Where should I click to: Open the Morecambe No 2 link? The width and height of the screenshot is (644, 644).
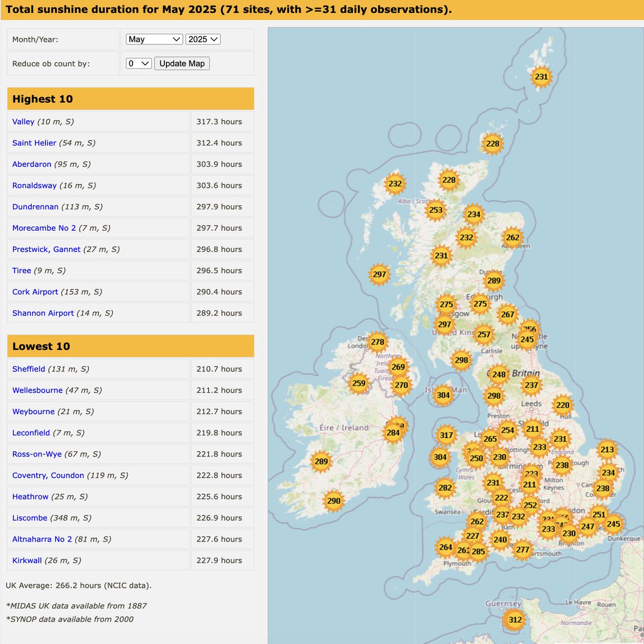click(44, 228)
